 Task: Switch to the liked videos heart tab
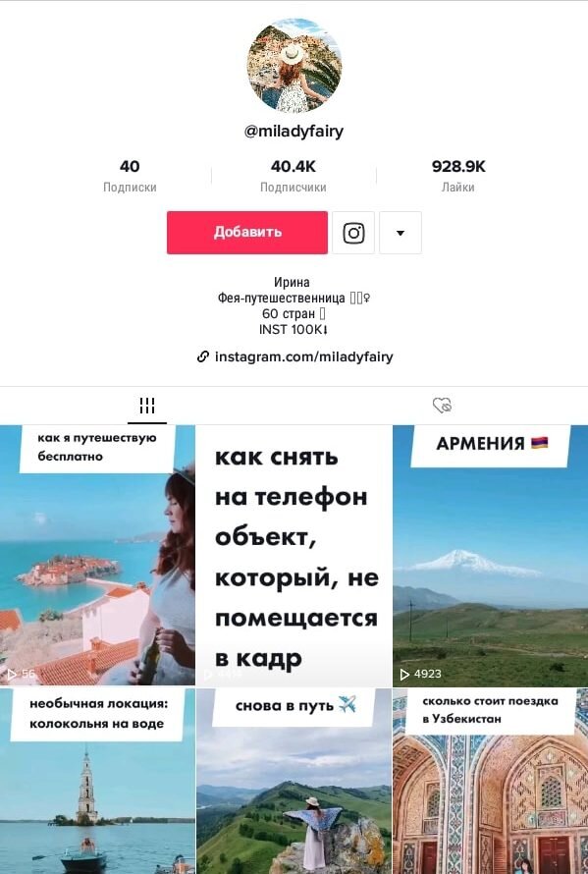click(x=442, y=406)
